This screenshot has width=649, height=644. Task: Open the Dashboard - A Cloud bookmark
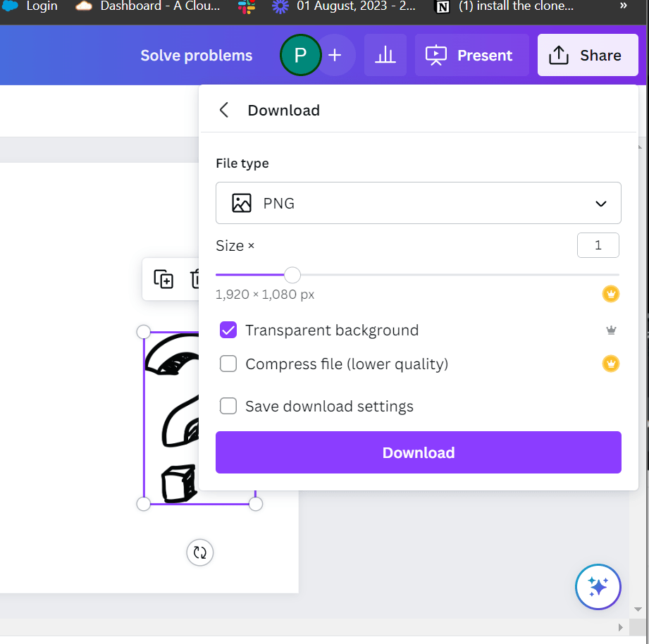click(x=148, y=6)
